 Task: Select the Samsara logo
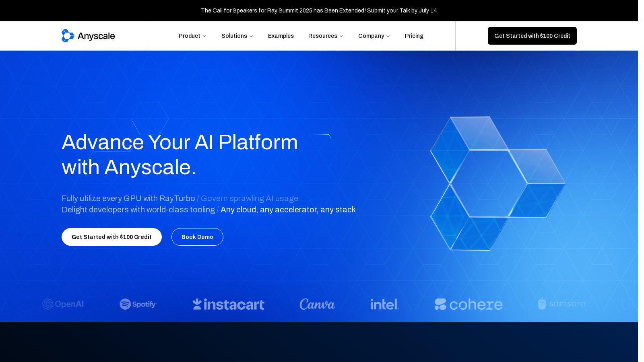pos(561,304)
